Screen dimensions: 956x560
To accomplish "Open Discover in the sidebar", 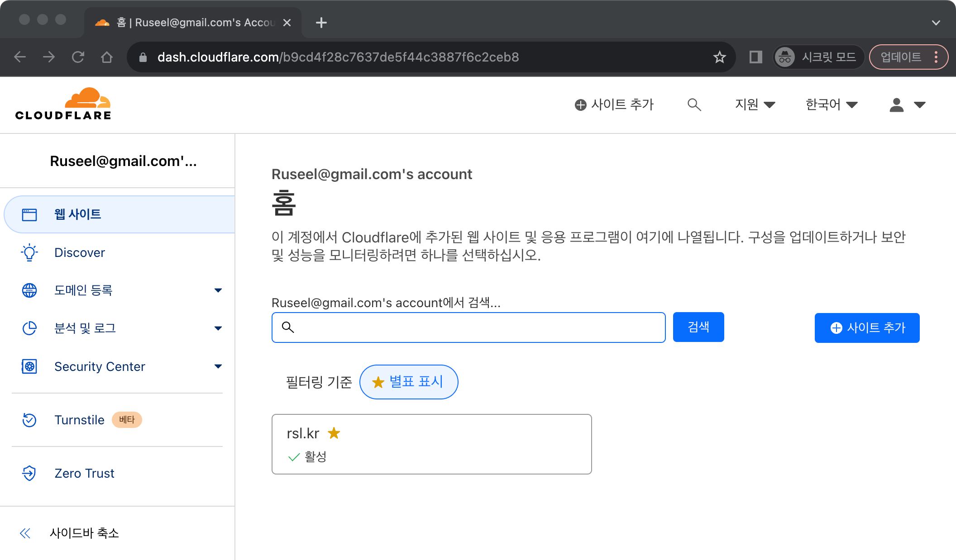I will [x=118, y=252].
